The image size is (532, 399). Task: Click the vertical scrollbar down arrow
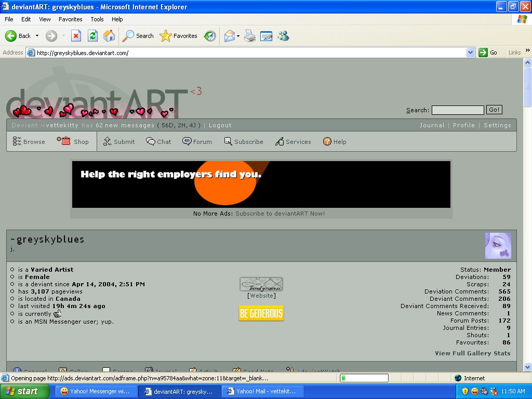[x=527, y=367]
